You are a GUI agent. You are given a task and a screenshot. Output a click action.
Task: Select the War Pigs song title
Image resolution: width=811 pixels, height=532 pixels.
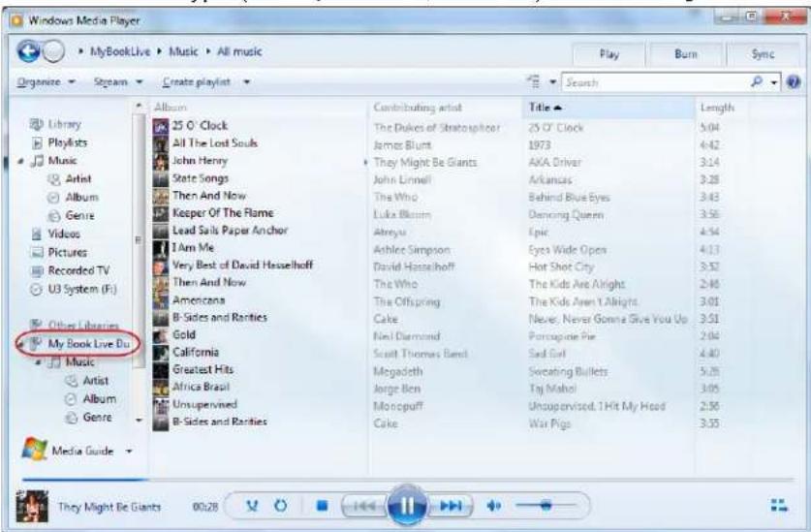pos(549,423)
